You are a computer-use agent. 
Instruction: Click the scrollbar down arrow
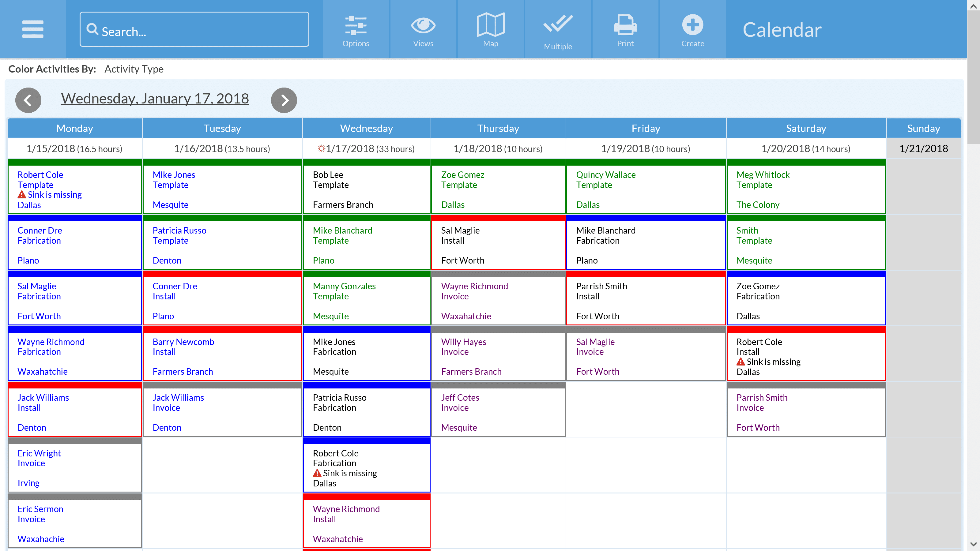point(974,545)
